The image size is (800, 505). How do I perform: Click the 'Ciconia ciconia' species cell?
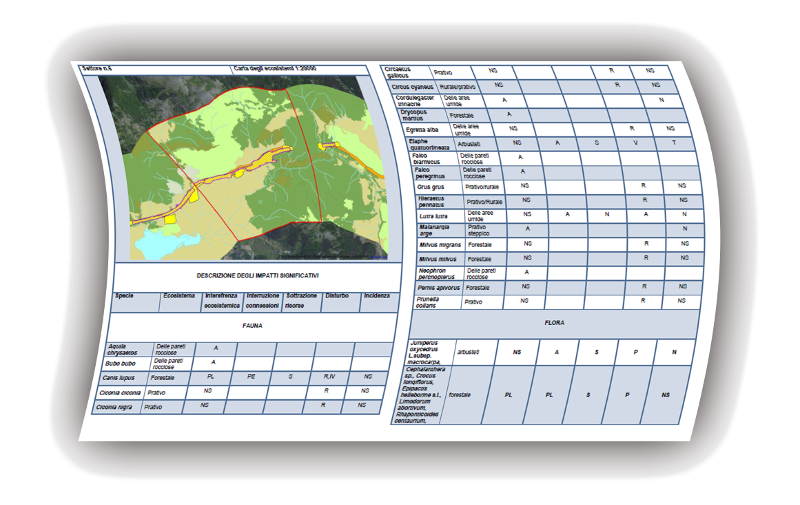120,393
